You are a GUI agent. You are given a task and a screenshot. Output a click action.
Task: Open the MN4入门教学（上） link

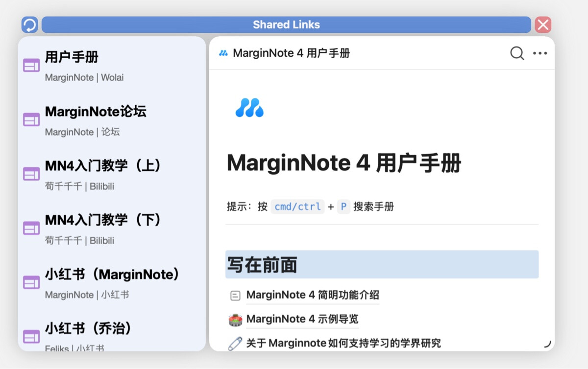pos(103,166)
